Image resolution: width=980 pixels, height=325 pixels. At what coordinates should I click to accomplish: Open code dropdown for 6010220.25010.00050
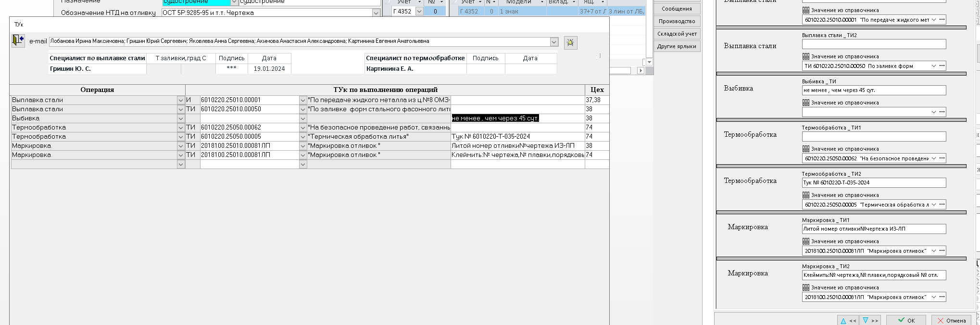tap(303, 109)
